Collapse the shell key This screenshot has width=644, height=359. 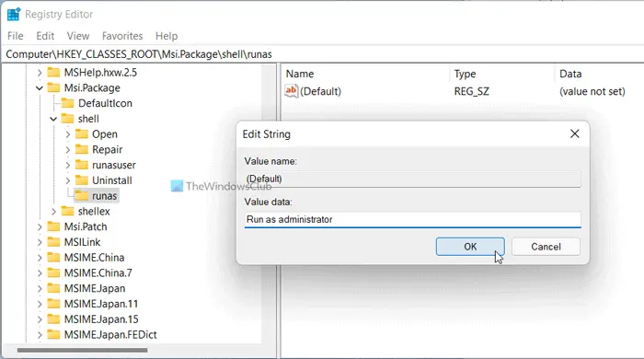pyautogui.click(x=53, y=119)
